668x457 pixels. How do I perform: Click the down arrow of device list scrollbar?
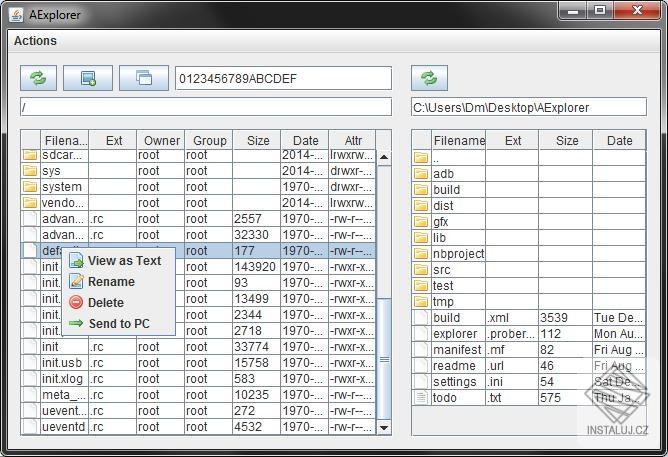pos(384,428)
